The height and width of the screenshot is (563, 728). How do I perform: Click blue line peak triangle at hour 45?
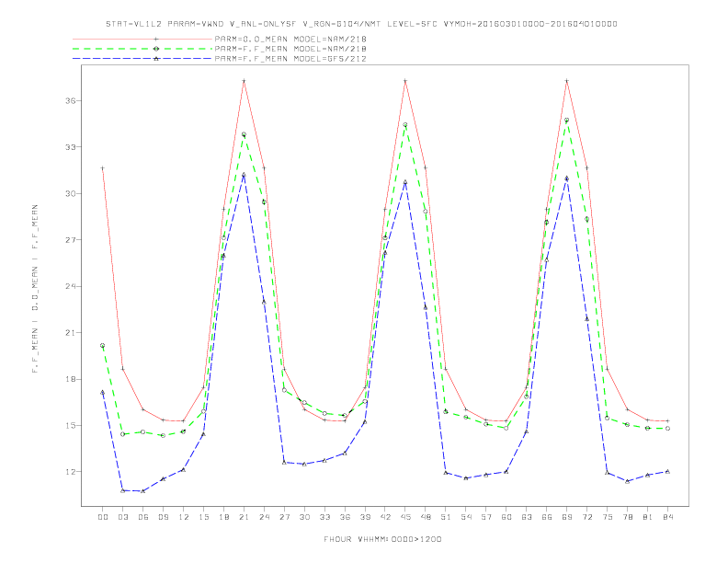(x=405, y=182)
